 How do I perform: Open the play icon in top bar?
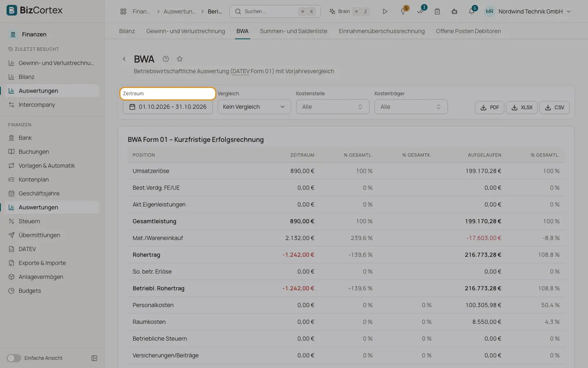(x=385, y=11)
